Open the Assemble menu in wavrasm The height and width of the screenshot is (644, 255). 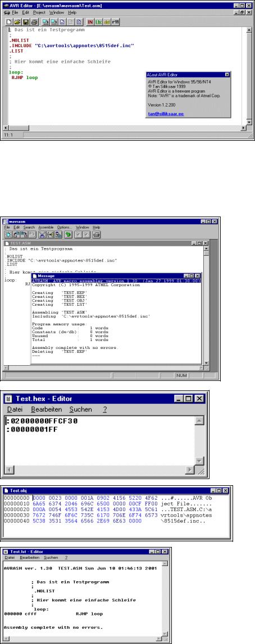[x=46, y=227]
